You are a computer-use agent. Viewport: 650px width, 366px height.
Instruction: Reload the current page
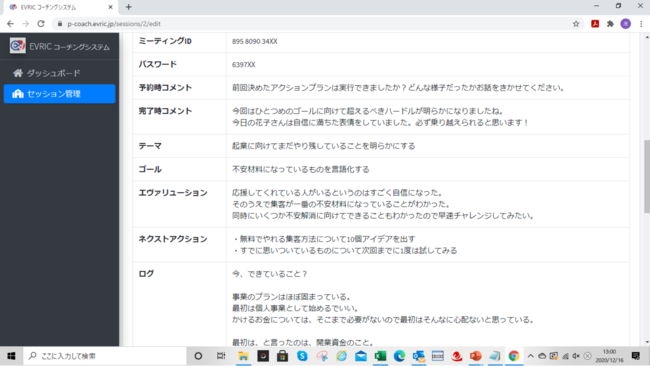coord(41,24)
